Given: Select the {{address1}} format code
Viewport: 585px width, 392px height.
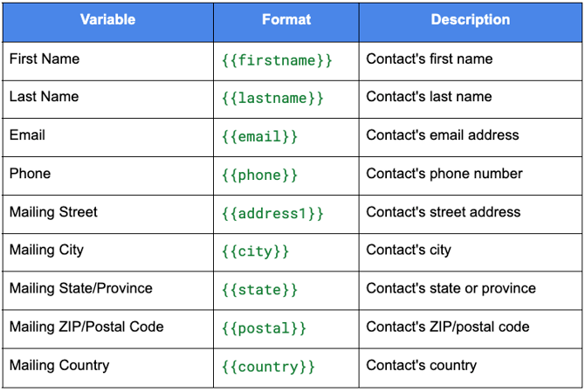Looking at the screenshot, I should [272, 214].
